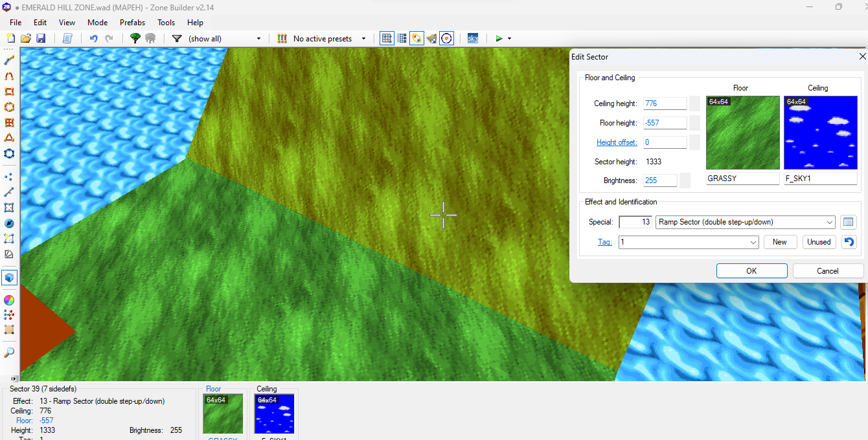The image size is (868, 440).
Task: Select the triangle draw tool in sidebar
Action: (x=9, y=138)
